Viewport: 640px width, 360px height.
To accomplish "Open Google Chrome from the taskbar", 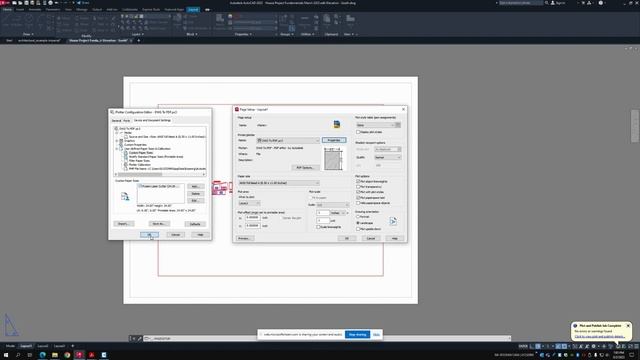I will pyautogui.click(x=67, y=355).
